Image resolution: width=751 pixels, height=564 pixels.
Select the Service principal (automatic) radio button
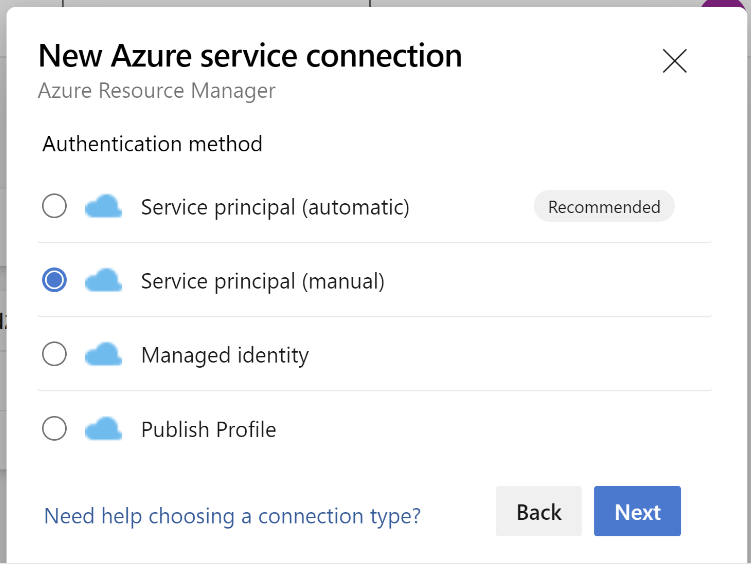(54, 206)
